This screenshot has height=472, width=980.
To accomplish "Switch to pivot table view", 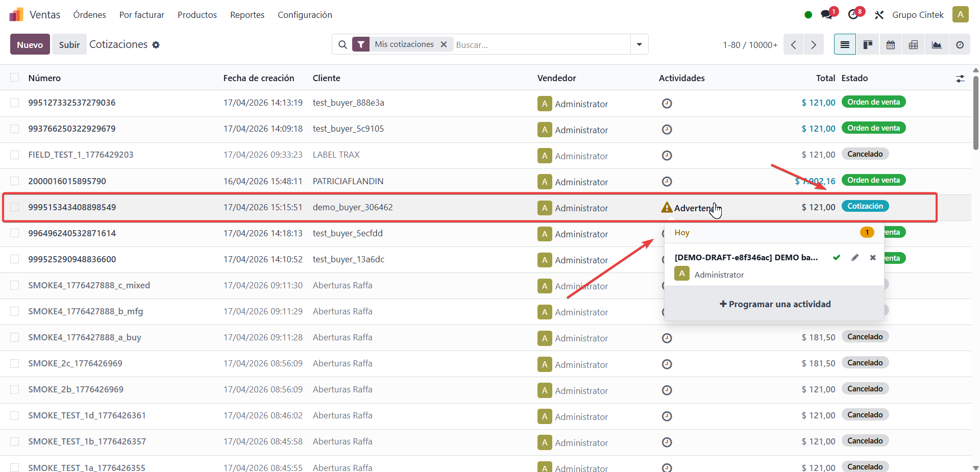I will [914, 45].
